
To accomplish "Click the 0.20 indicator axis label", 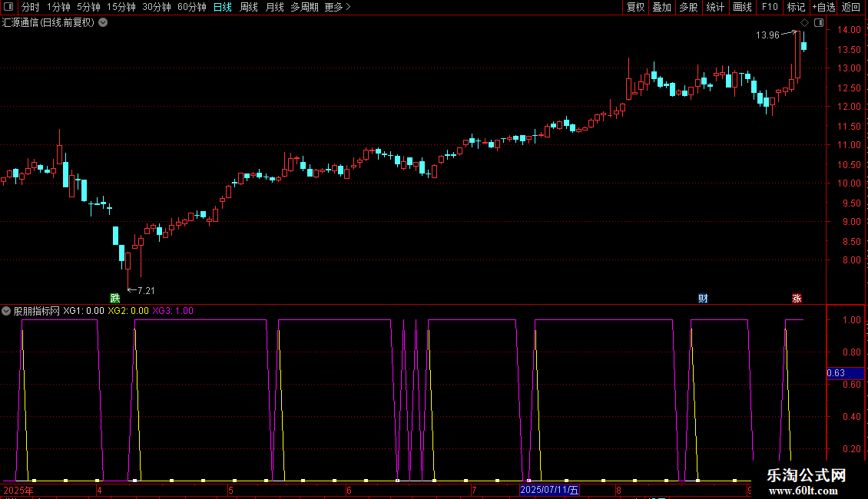I will (x=851, y=448).
